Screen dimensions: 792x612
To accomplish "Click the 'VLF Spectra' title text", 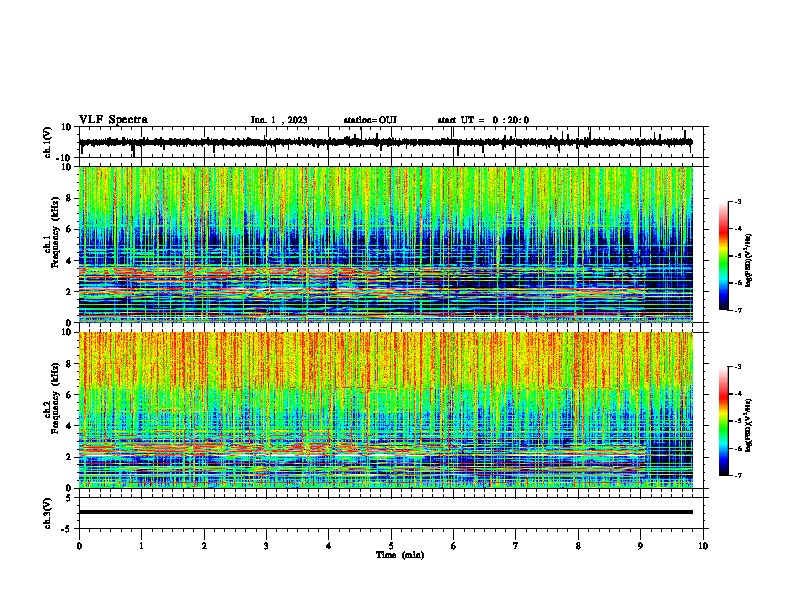I will [114, 120].
